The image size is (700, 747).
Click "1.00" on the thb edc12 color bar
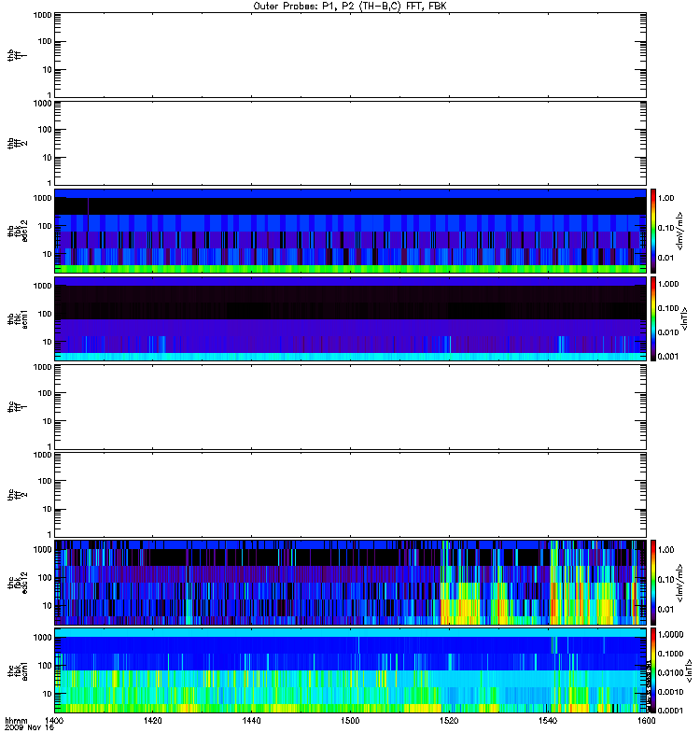point(666,198)
